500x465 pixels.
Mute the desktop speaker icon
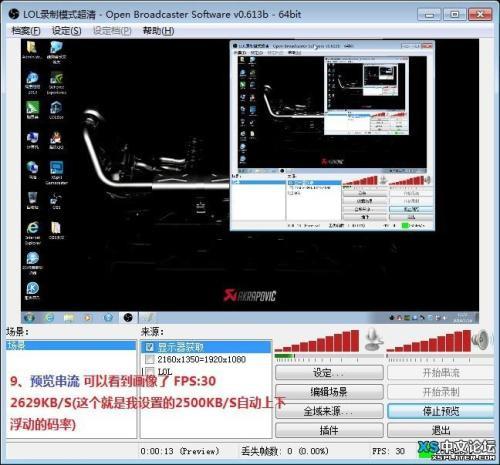[x=481, y=340]
